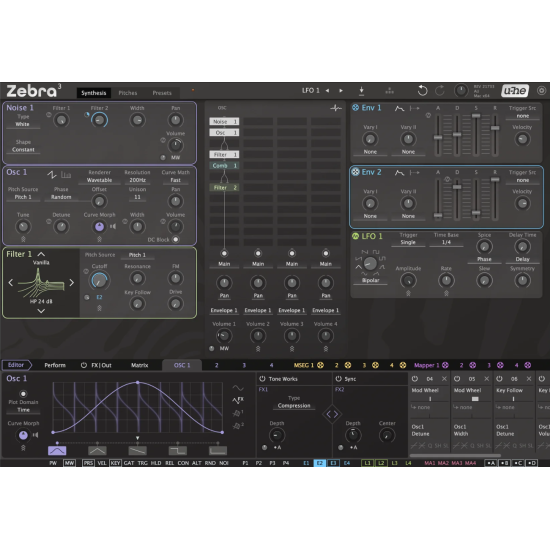
Task: Click the Filter 2 module in grid
Action: (x=224, y=188)
